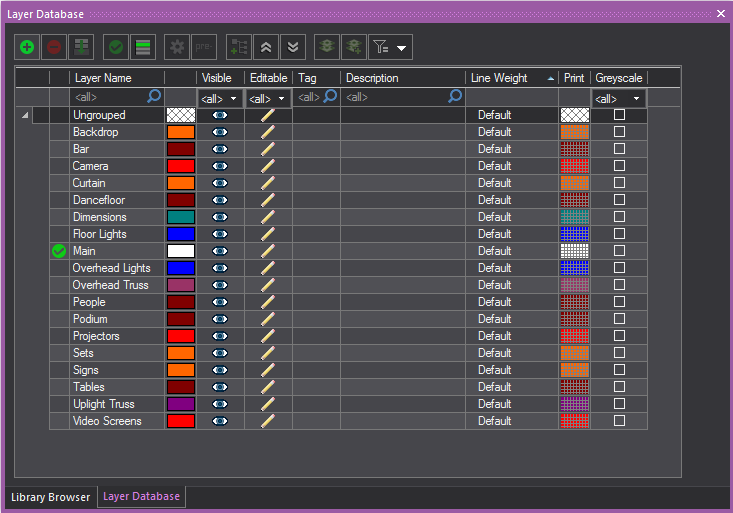Click the blue color swatch for Floor Lights

pos(180,234)
